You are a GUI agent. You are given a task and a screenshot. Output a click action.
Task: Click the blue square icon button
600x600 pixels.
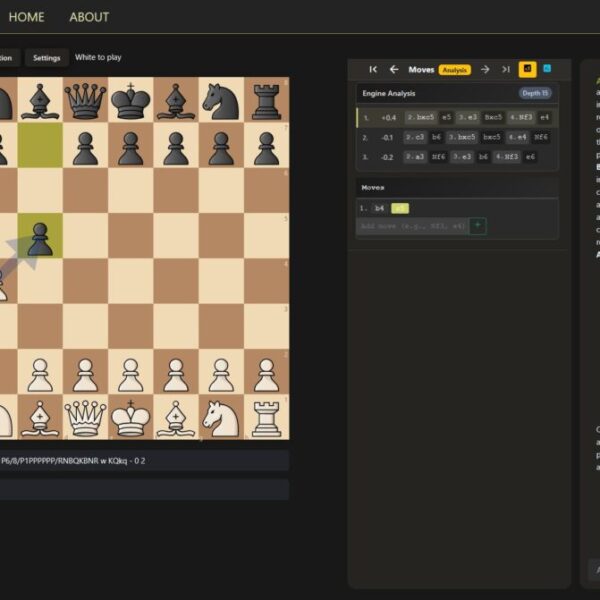click(x=547, y=70)
